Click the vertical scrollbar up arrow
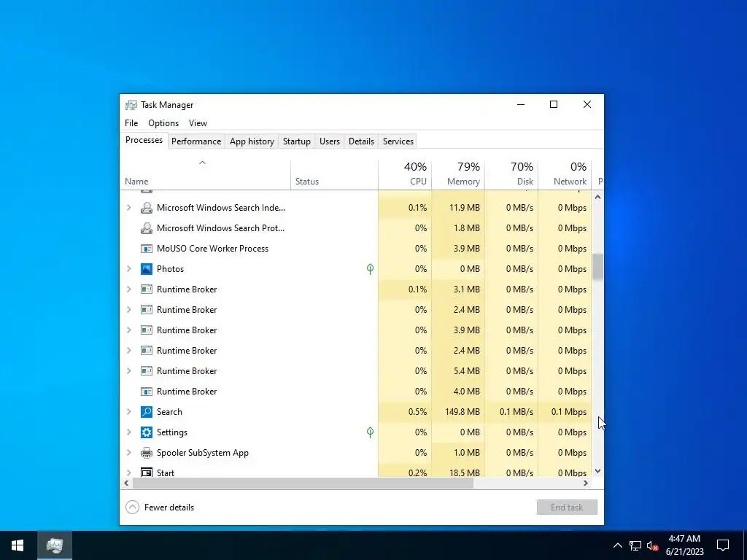 598,197
